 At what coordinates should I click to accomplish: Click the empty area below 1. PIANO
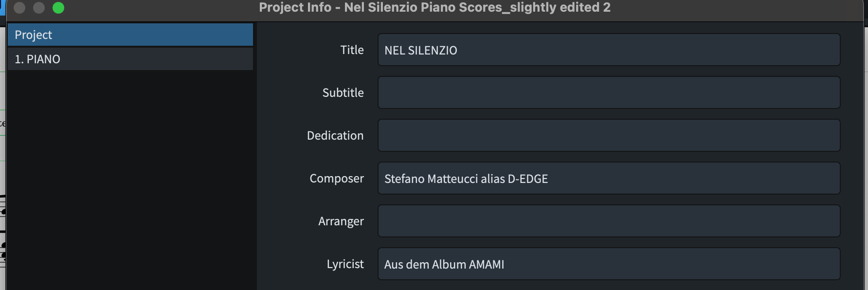[130, 180]
